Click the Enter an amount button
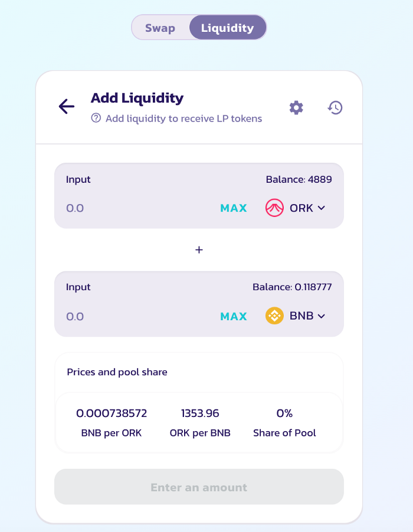The image size is (413, 532). [199, 487]
